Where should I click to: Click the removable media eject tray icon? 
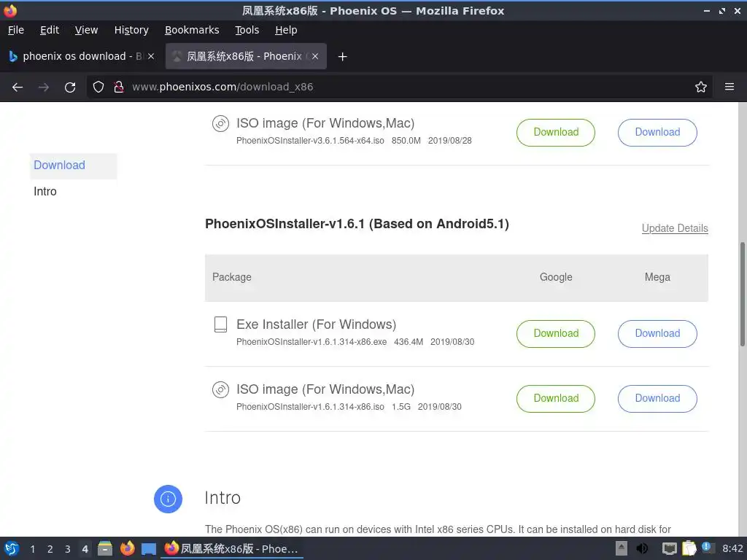point(622,548)
